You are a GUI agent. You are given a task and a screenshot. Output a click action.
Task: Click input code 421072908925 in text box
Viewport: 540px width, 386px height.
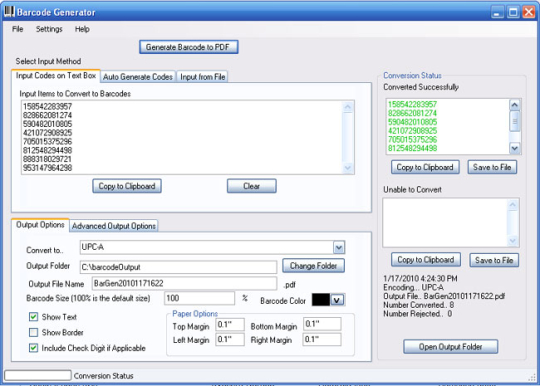[x=48, y=133]
